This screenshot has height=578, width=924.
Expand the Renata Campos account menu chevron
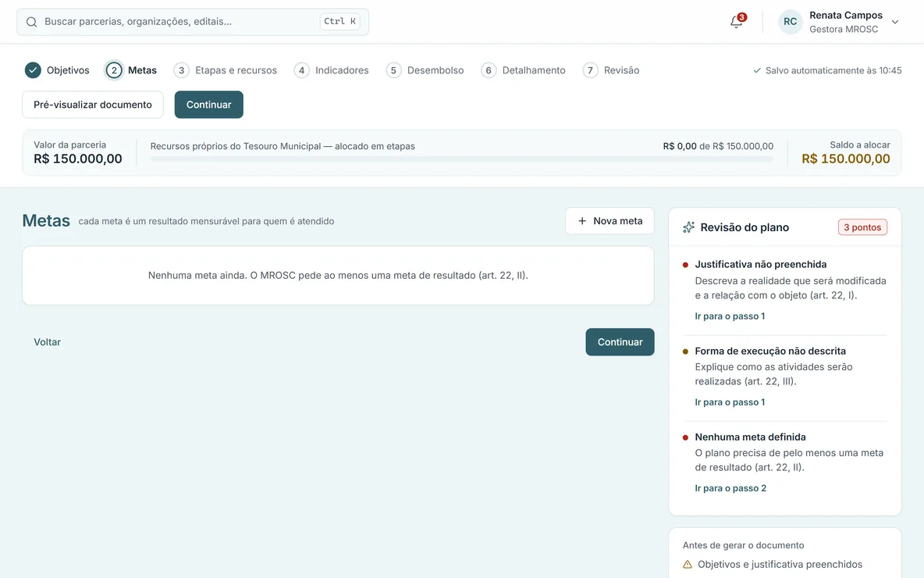click(894, 22)
